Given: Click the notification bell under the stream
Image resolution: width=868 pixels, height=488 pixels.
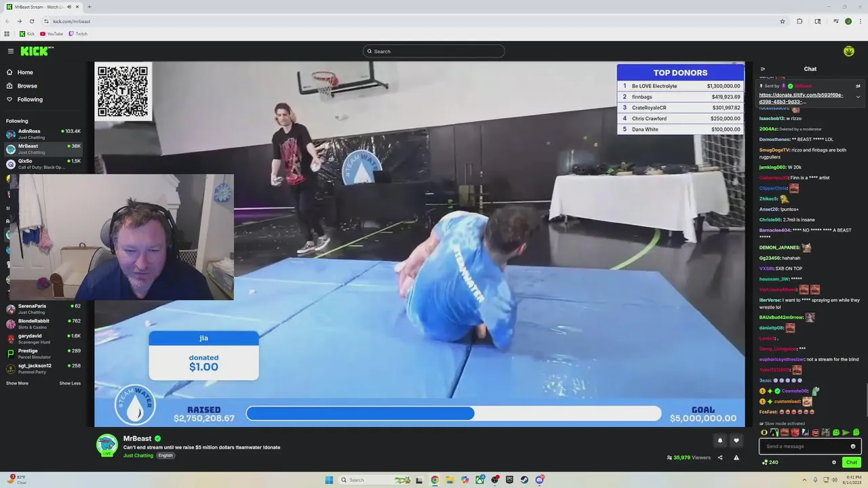Looking at the screenshot, I should 720,441.
